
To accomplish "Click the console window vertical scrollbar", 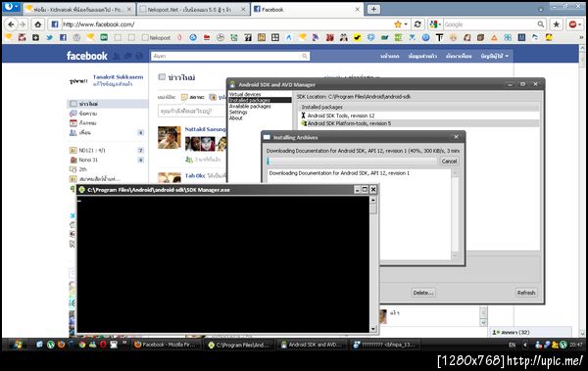I will coord(373,264).
